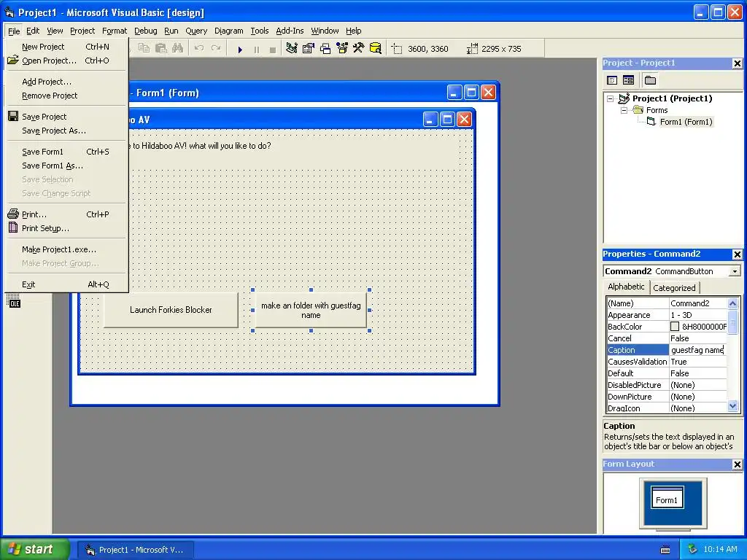Switch to the Alphabetic properties tab
The image size is (747, 560).
point(625,287)
